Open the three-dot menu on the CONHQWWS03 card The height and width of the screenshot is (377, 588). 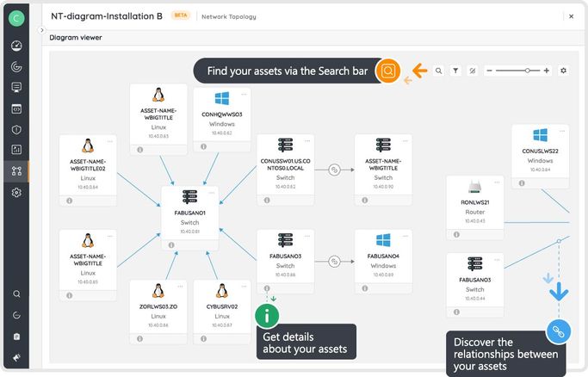click(x=244, y=94)
